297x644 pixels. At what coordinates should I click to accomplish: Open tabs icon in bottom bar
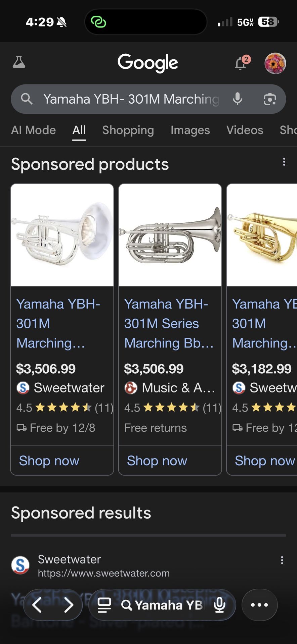pyautogui.click(x=104, y=605)
